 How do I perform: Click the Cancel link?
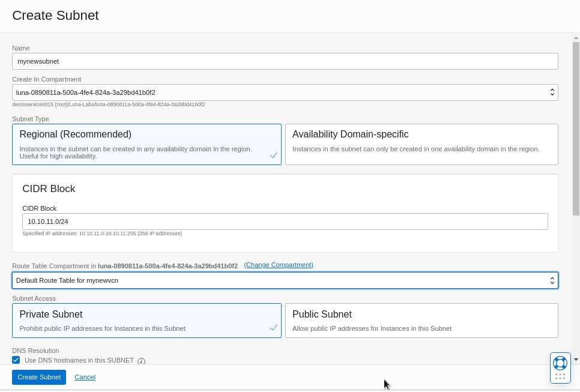[85, 377]
